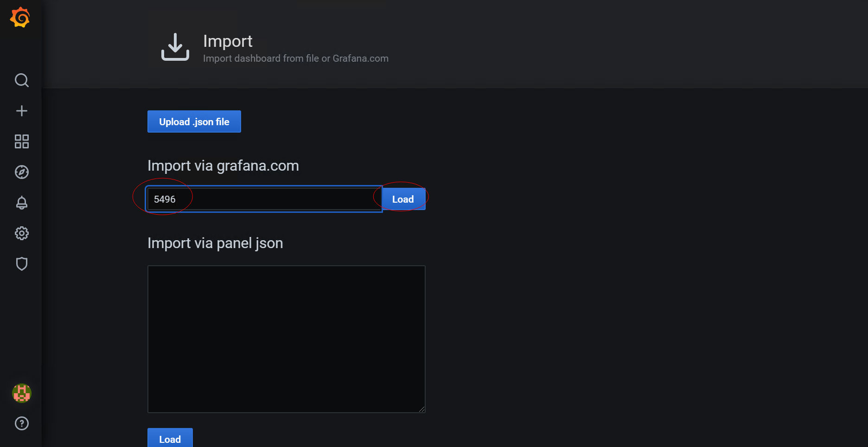
Task: Open Alerting with the bell icon
Action: click(22, 203)
